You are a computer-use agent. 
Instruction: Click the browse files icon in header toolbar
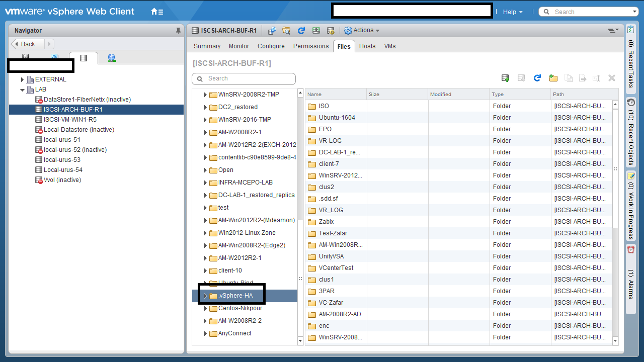point(286,31)
